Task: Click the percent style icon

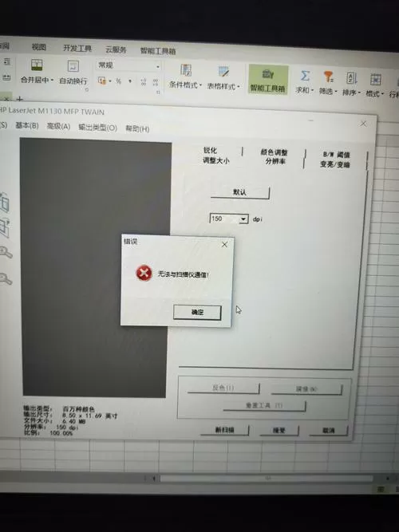Action: [118, 81]
